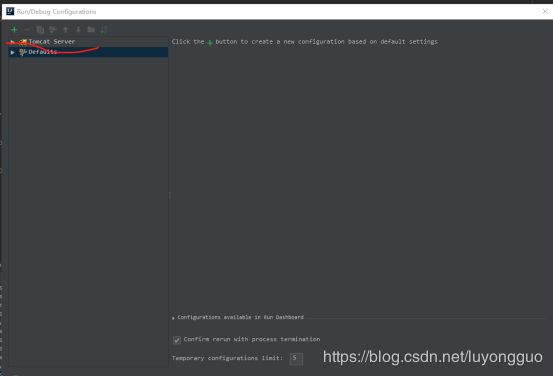Click the IntelliJ icon in title bar
Viewport: 553px width, 376px height.
10,12
